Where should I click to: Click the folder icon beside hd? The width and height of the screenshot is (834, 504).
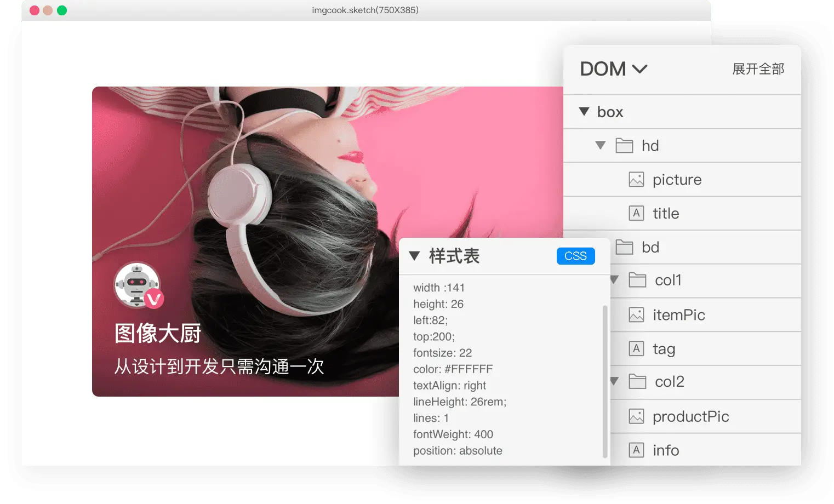click(624, 146)
